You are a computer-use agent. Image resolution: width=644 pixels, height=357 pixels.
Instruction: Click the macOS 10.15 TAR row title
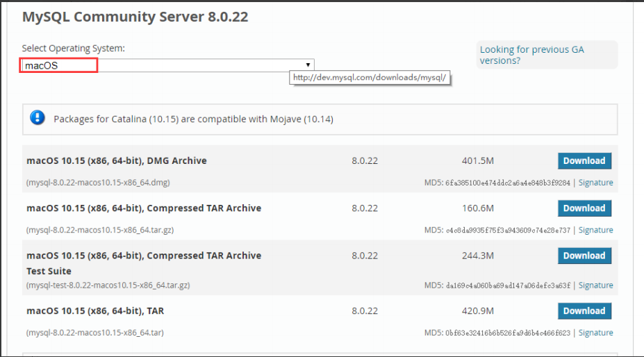coord(95,311)
